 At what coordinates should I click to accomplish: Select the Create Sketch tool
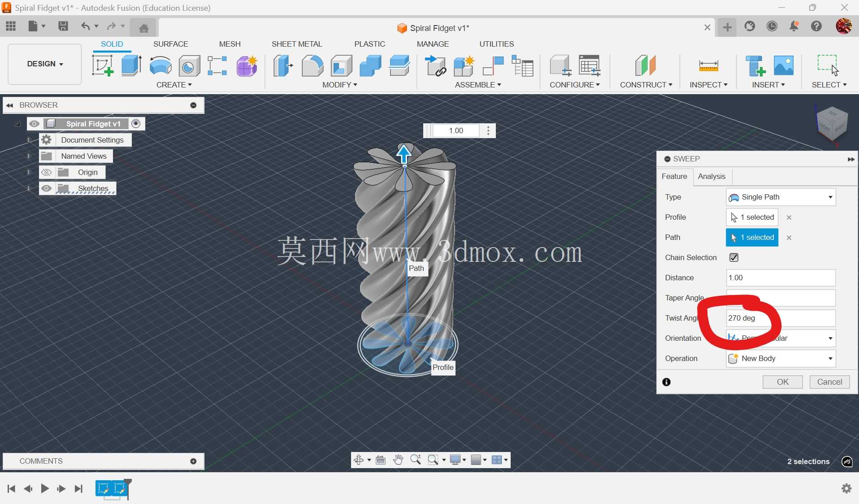click(103, 65)
